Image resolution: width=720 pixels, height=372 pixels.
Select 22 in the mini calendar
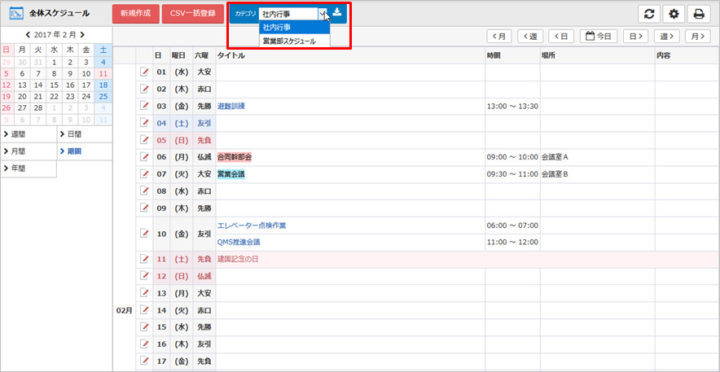54,96
